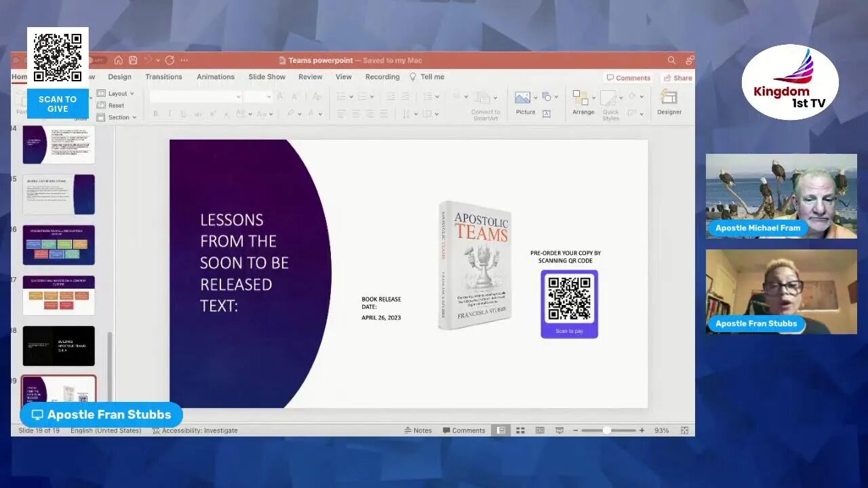
Task: Click 'Slide 19 of 19' status text
Action: tap(39, 430)
